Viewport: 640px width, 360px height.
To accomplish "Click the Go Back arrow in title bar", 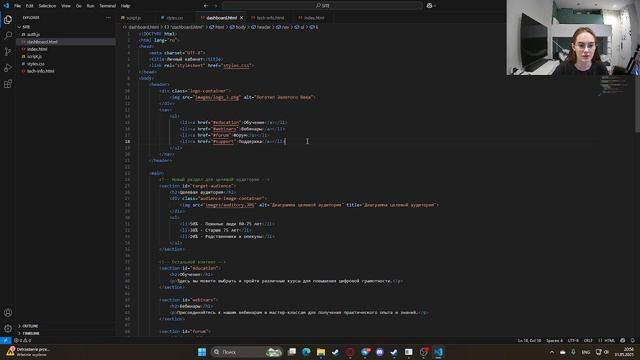I will tap(206, 6).
